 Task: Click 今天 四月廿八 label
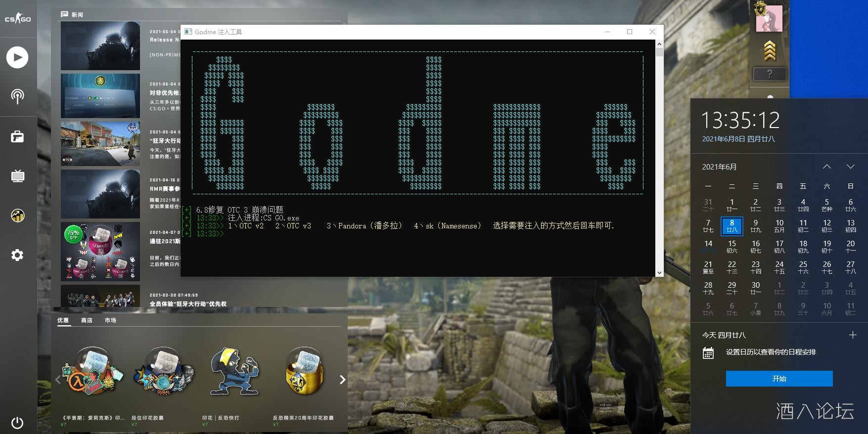(x=724, y=335)
